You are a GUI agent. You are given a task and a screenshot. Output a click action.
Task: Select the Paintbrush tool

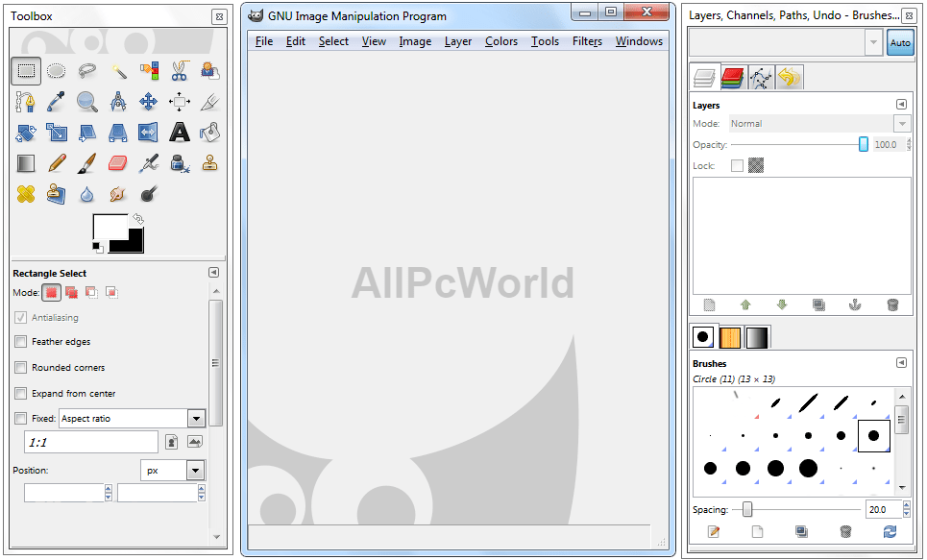coord(86,163)
